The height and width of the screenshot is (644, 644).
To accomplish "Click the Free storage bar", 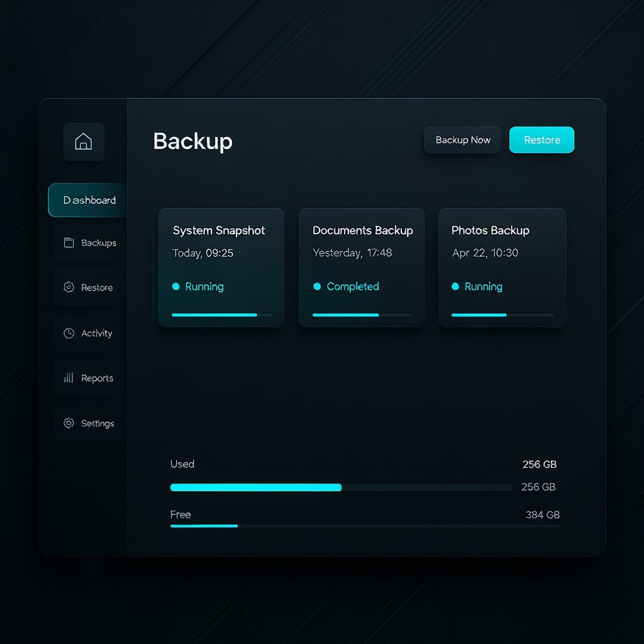I will pos(365,526).
